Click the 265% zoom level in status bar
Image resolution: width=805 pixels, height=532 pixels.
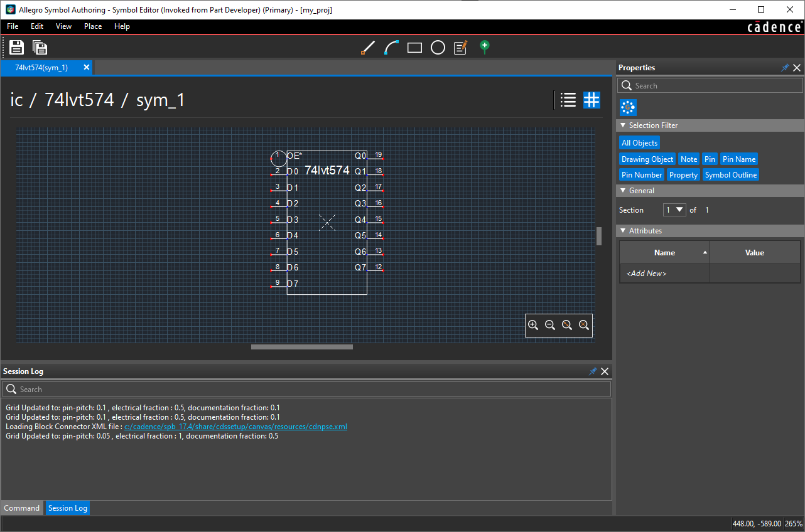pos(793,523)
